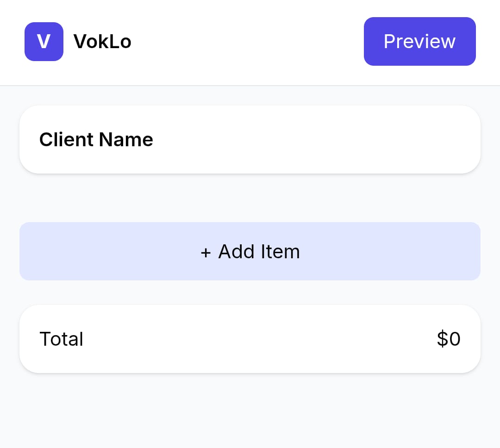500x448 pixels.
Task: Click the Total summary card
Action: 250,338
